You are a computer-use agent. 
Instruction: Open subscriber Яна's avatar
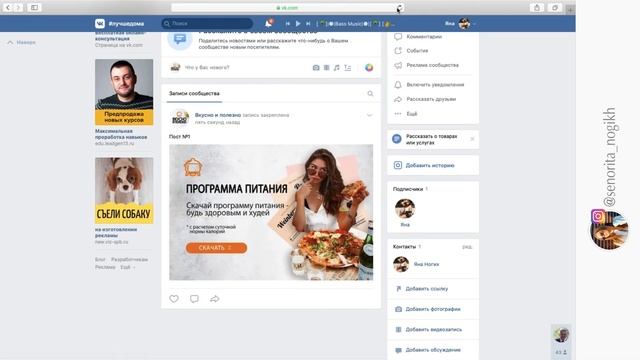point(404,209)
